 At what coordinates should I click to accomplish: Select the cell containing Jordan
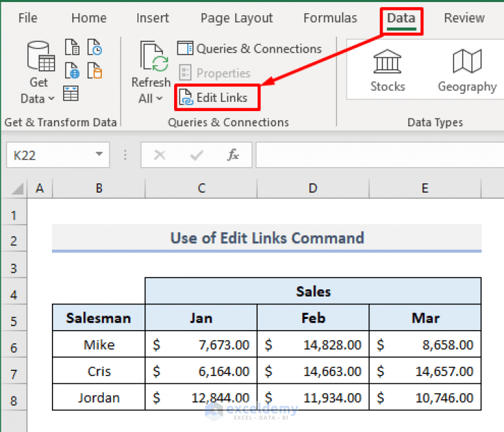click(99, 397)
